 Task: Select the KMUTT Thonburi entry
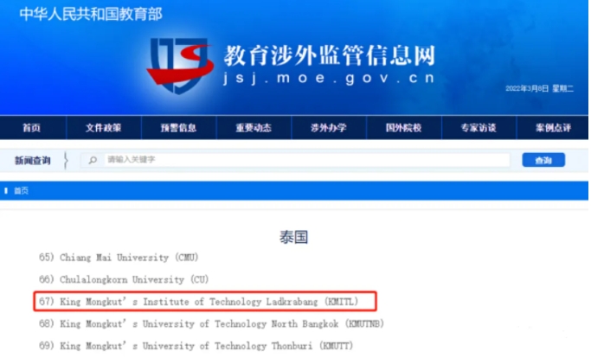coord(196,346)
